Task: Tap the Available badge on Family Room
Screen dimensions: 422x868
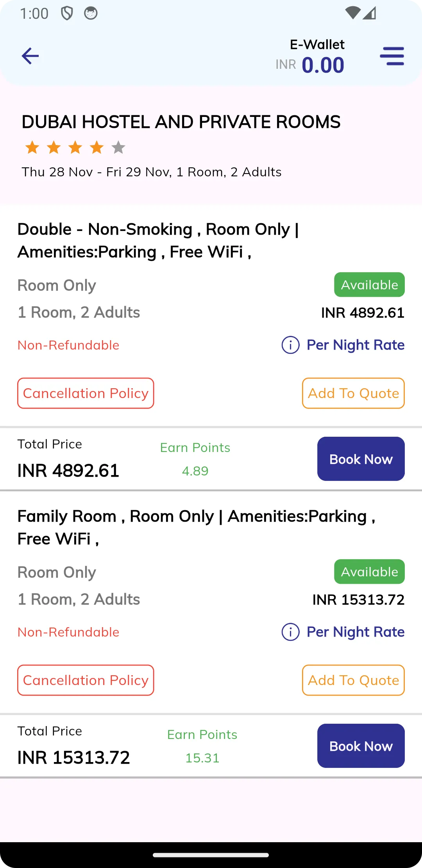Action: coord(369,572)
